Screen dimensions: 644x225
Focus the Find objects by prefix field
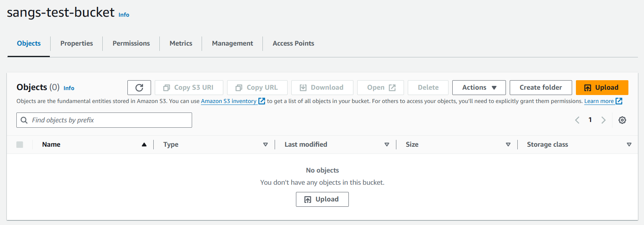[104, 120]
